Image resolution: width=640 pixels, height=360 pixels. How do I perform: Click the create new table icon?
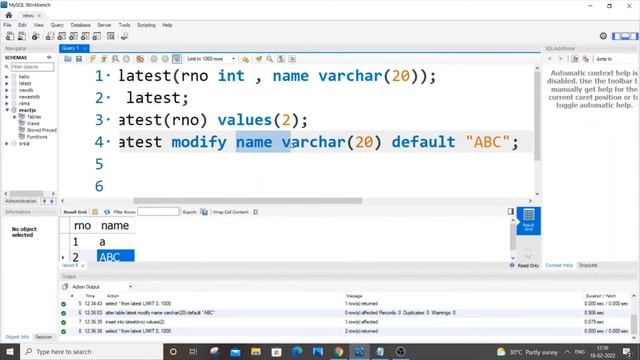(x=62, y=36)
